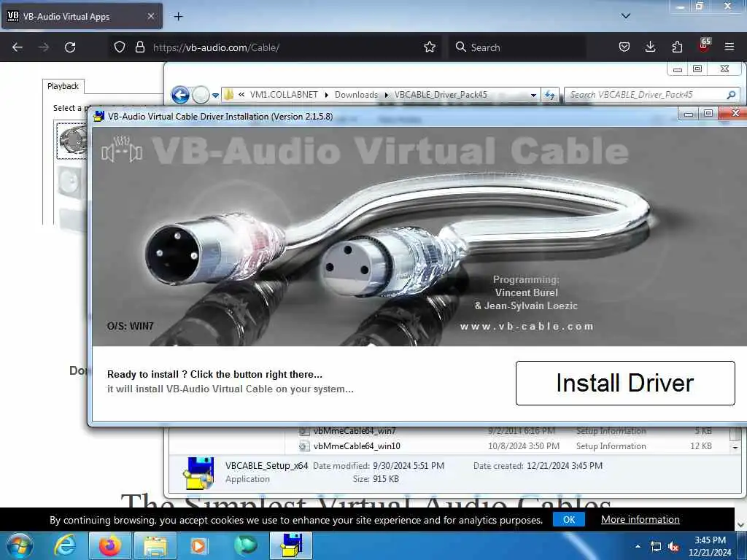Click www.vb-cable.com text in installer

(x=527, y=327)
